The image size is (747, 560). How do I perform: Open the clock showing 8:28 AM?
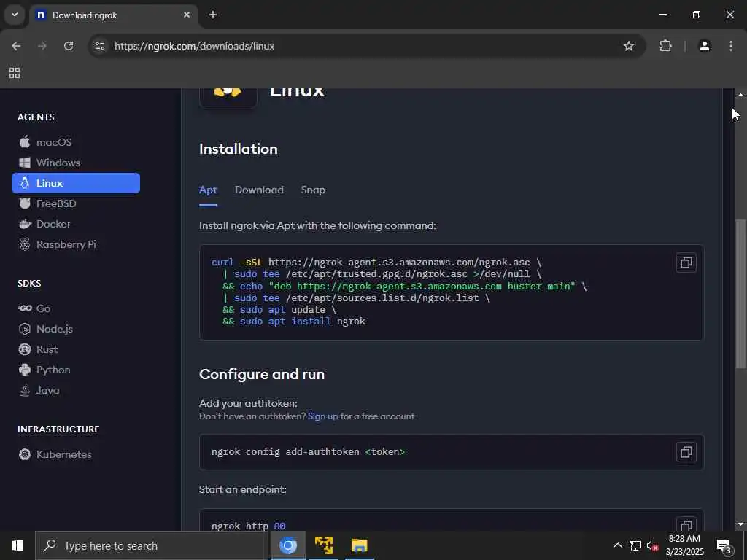[684, 545]
